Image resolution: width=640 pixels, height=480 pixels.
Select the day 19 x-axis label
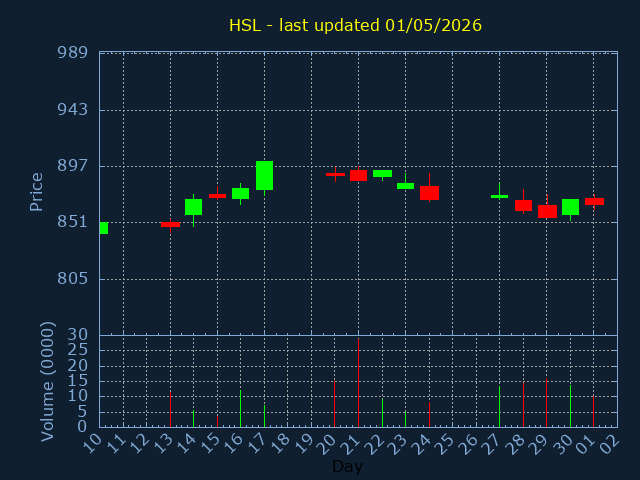point(304,443)
